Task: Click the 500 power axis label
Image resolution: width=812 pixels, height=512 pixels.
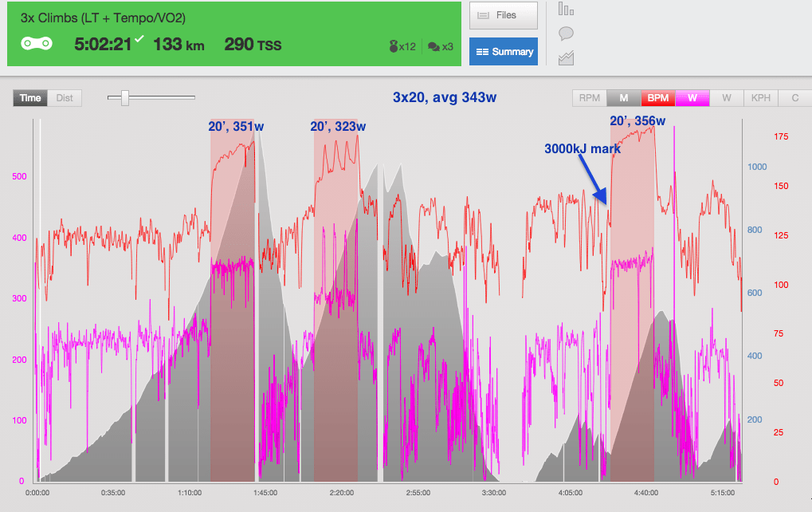Action: pos(19,176)
